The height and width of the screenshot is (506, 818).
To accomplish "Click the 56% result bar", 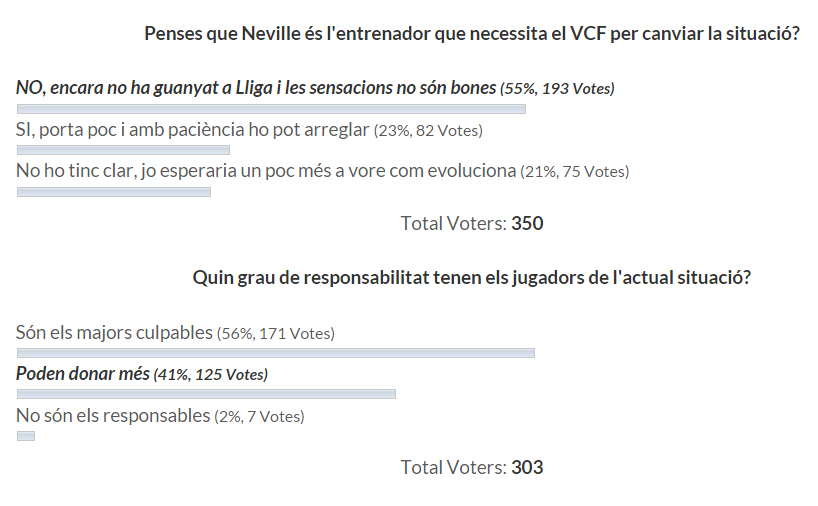I will [275, 353].
